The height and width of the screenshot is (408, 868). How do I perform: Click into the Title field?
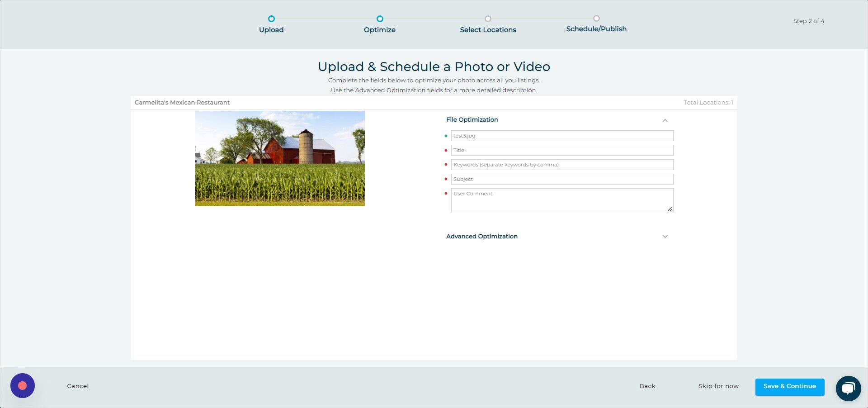click(562, 150)
